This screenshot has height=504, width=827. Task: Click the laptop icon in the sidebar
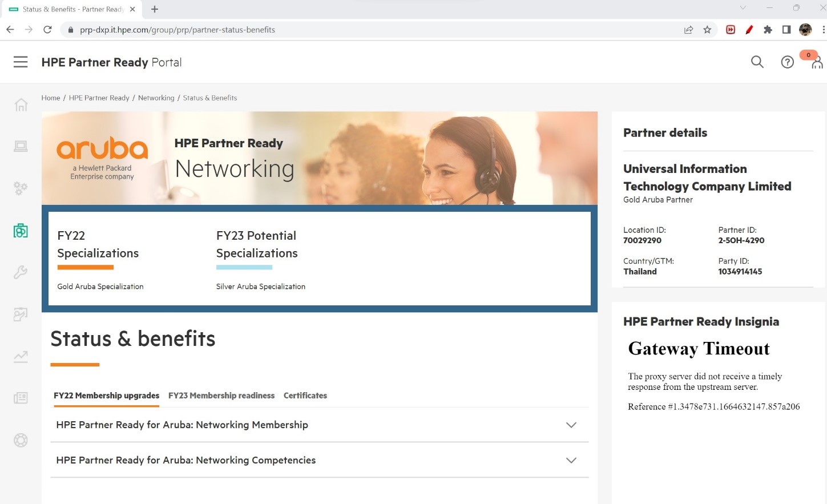(x=21, y=147)
